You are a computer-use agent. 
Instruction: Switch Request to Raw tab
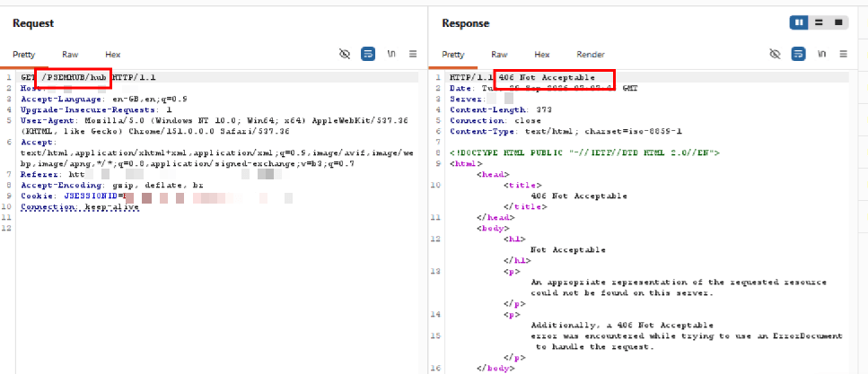pos(70,55)
